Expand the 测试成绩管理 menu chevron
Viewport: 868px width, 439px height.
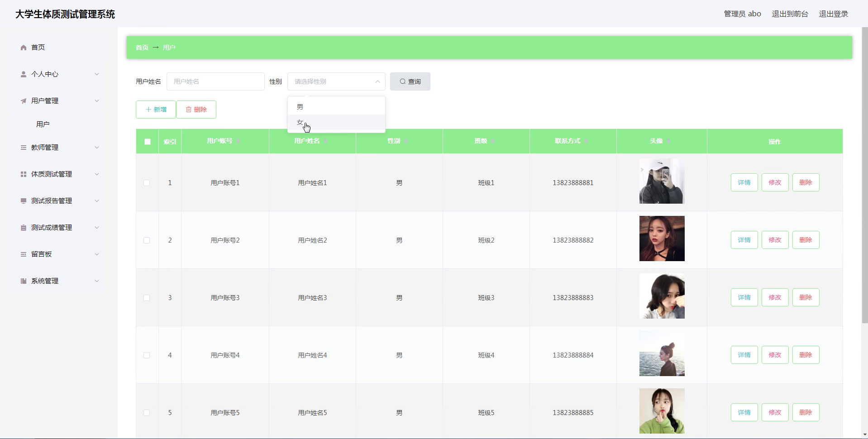(97, 228)
